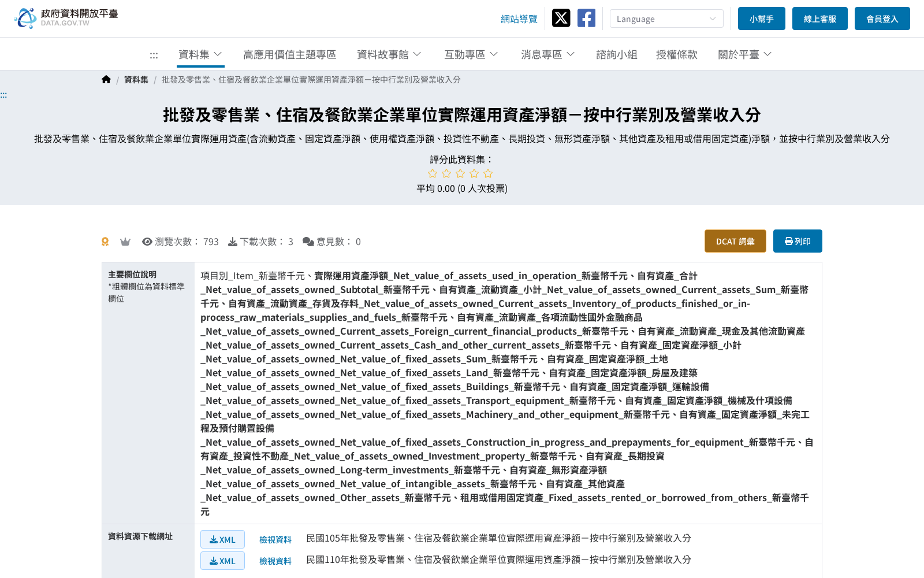Click the 評分此資料集 label
The width and height of the screenshot is (924, 578).
pyautogui.click(x=462, y=159)
